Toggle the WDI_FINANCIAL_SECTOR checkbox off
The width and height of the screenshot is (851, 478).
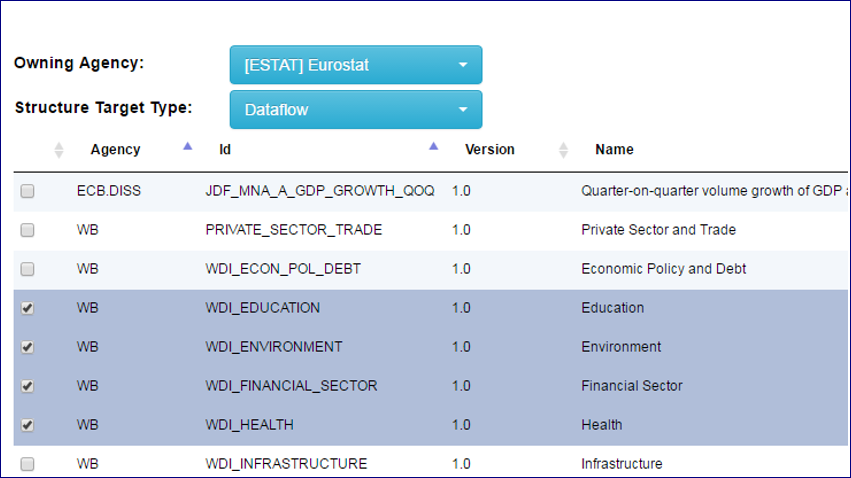click(x=28, y=386)
